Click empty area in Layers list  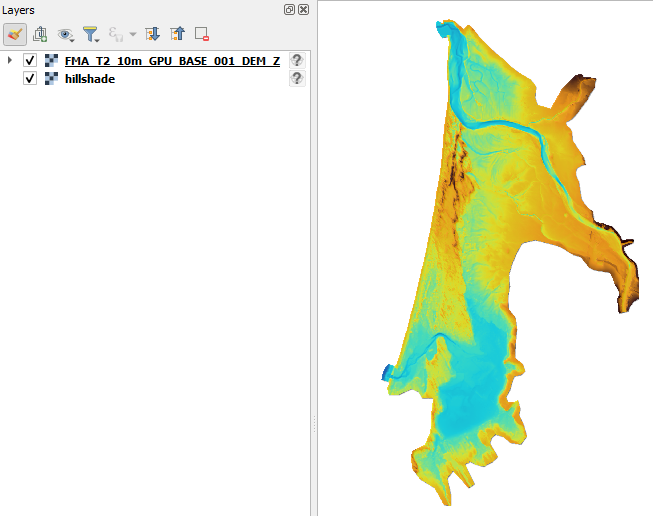point(150,300)
